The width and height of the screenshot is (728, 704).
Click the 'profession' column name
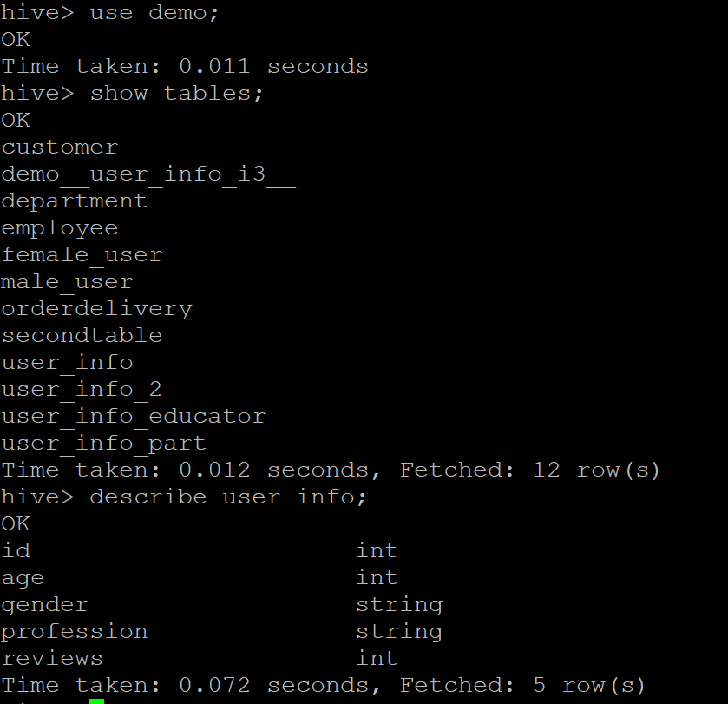(x=75, y=633)
